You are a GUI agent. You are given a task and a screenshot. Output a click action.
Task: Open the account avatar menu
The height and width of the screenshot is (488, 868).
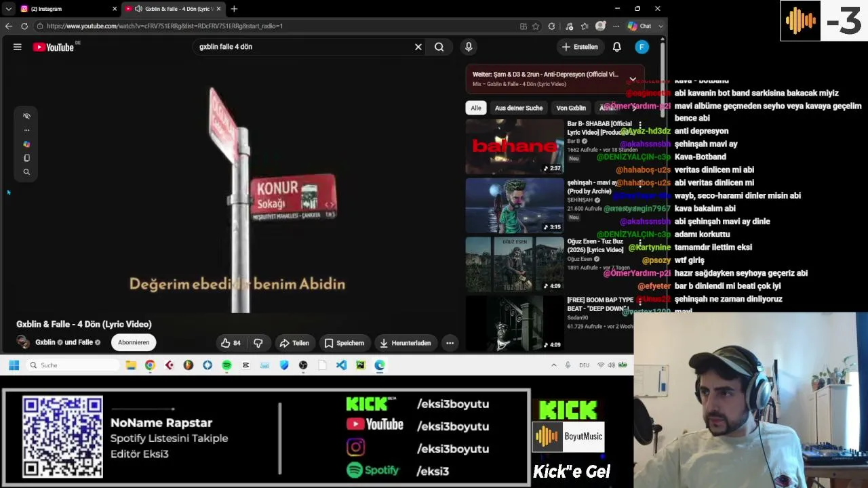(x=642, y=47)
